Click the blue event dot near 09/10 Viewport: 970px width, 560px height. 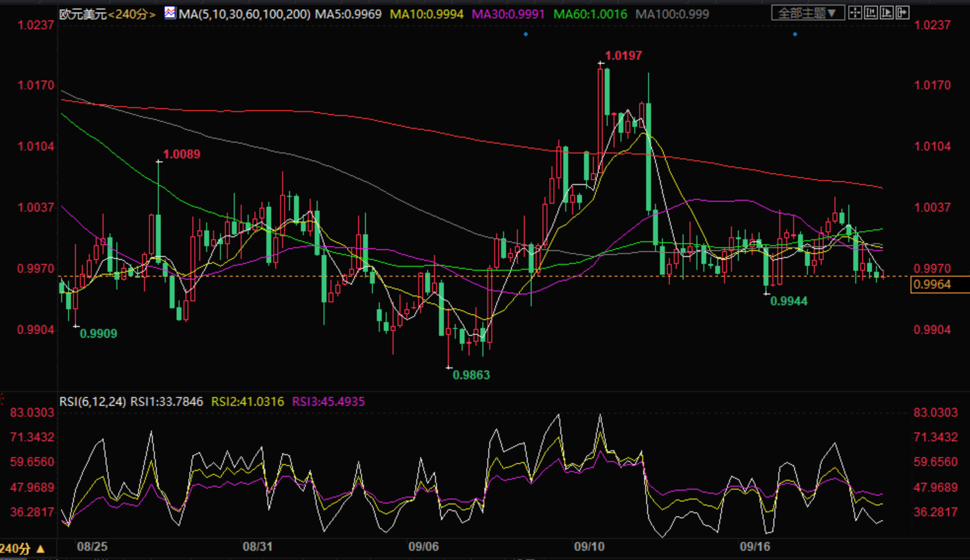525,34
